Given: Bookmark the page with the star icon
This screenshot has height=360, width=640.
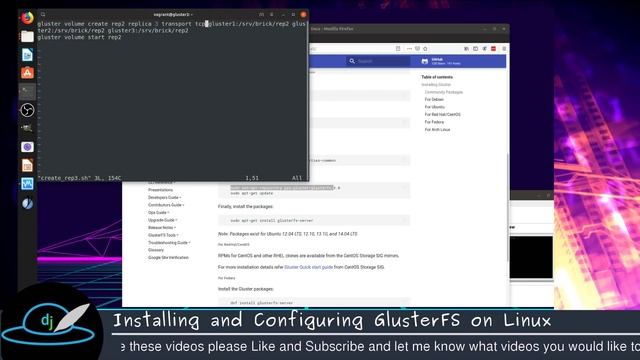Looking at the screenshot, I should point(425,49).
